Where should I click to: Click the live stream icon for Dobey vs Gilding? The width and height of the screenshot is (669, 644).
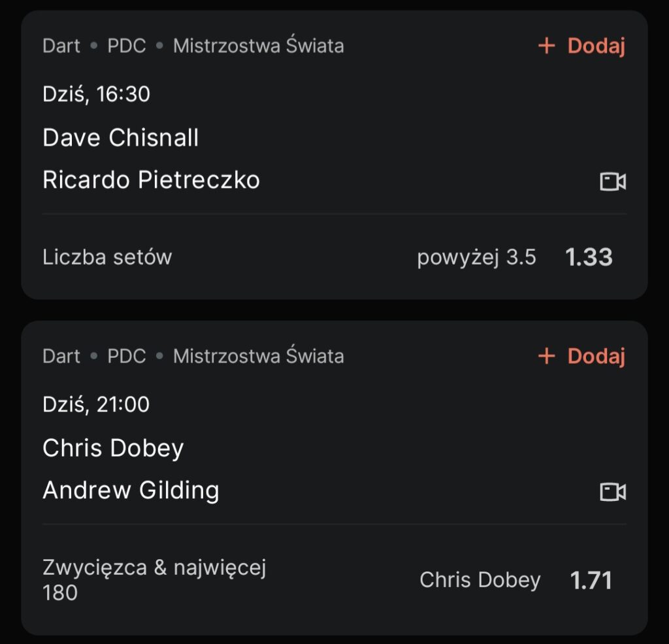pos(612,492)
